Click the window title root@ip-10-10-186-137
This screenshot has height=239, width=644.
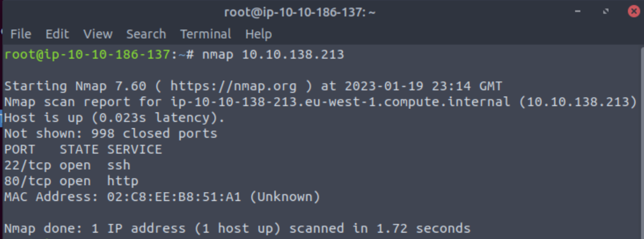click(300, 12)
